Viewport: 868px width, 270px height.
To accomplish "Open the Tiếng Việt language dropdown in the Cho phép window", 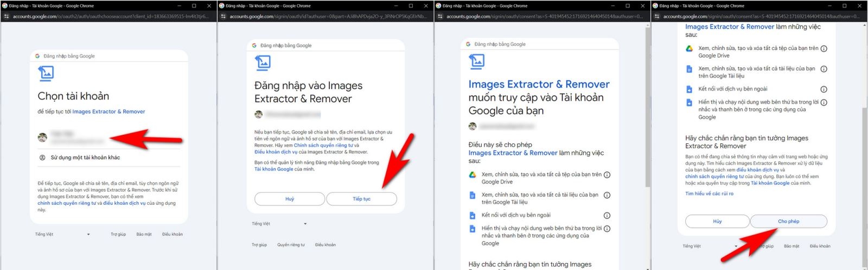I will coord(711,246).
